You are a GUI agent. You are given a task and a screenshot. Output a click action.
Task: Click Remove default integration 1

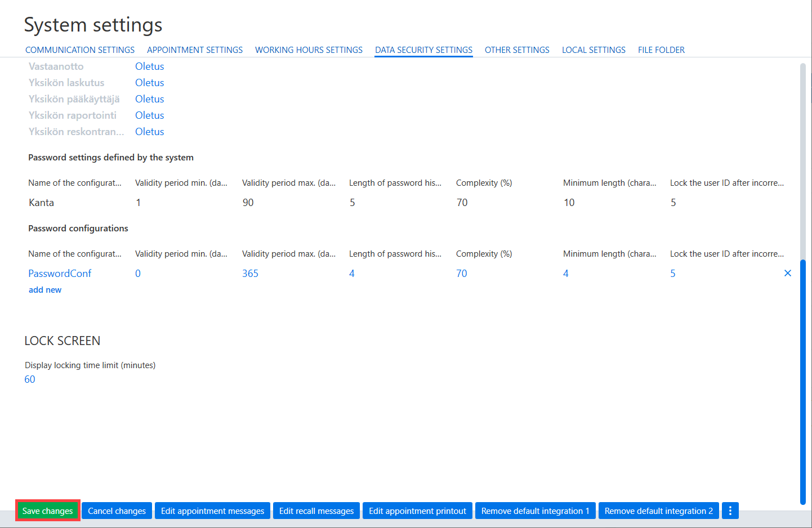(x=536, y=511)
